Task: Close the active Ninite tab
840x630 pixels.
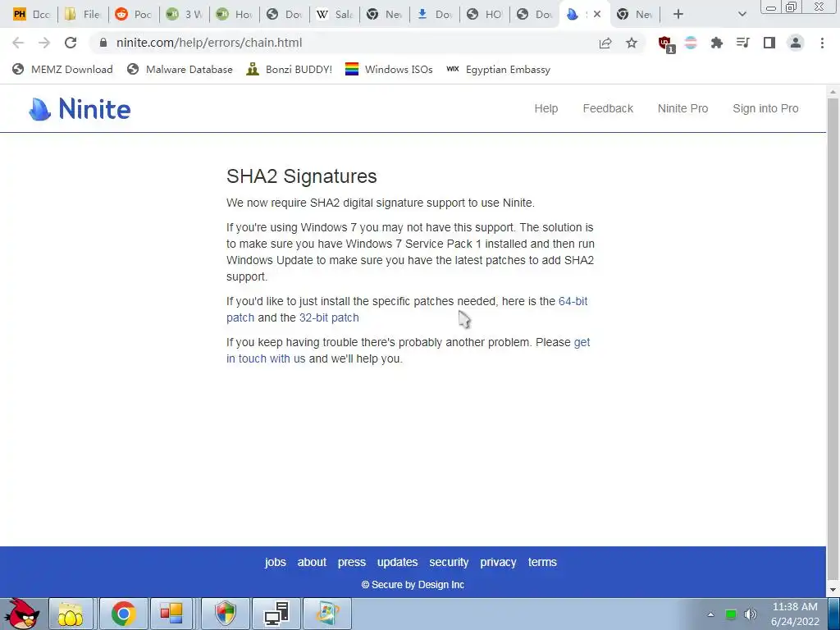Action: pos(597,15)
